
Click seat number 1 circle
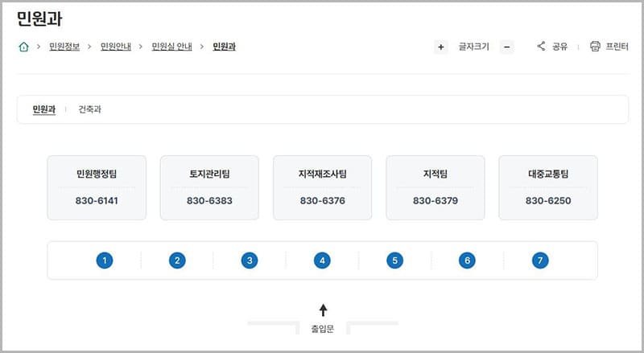point(104,261)
